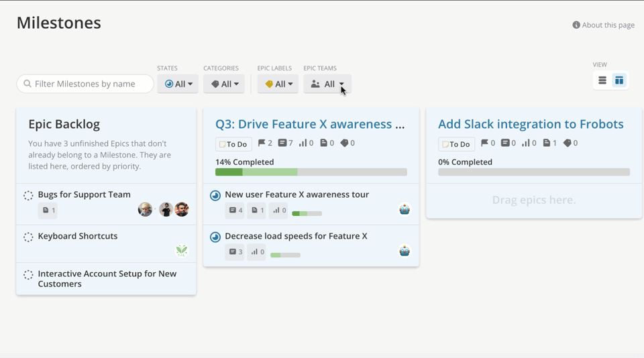Click the points 0 badge on Decrease load speeds
This screenshot has height=358, width=644.
point(257,251)
